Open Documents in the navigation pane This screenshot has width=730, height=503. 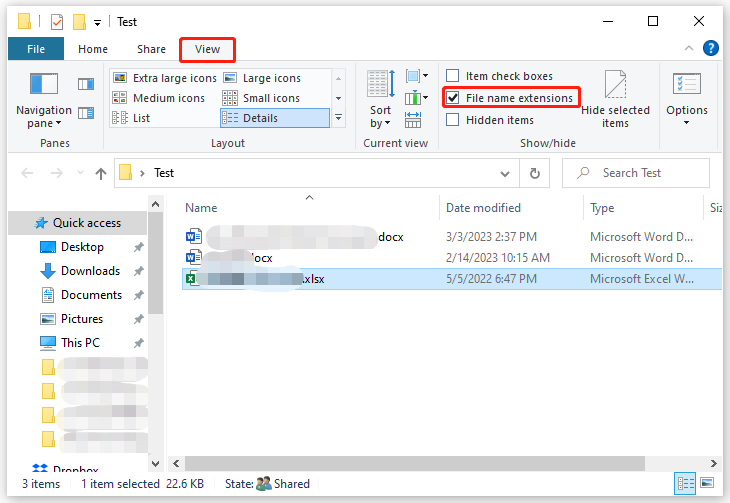click(91, 295)
